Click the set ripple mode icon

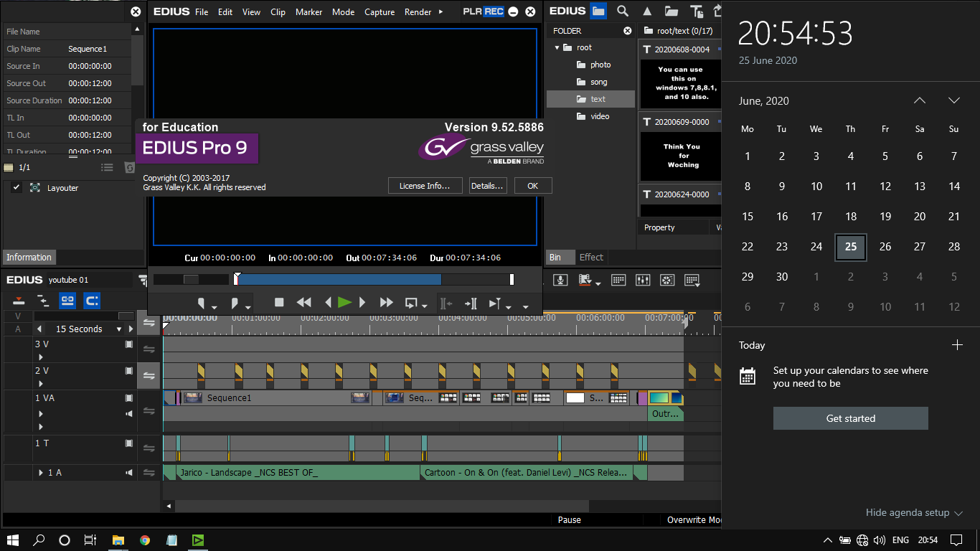(43, 301)
